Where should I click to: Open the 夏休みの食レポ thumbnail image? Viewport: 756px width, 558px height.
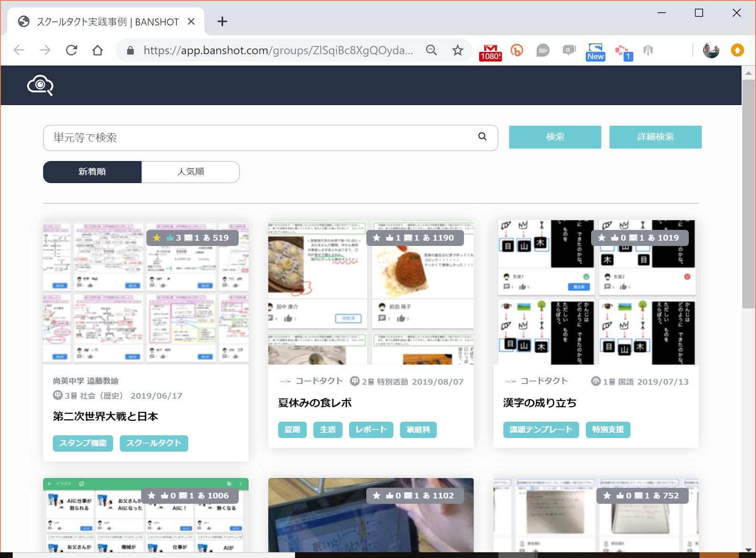pos(371,292)
